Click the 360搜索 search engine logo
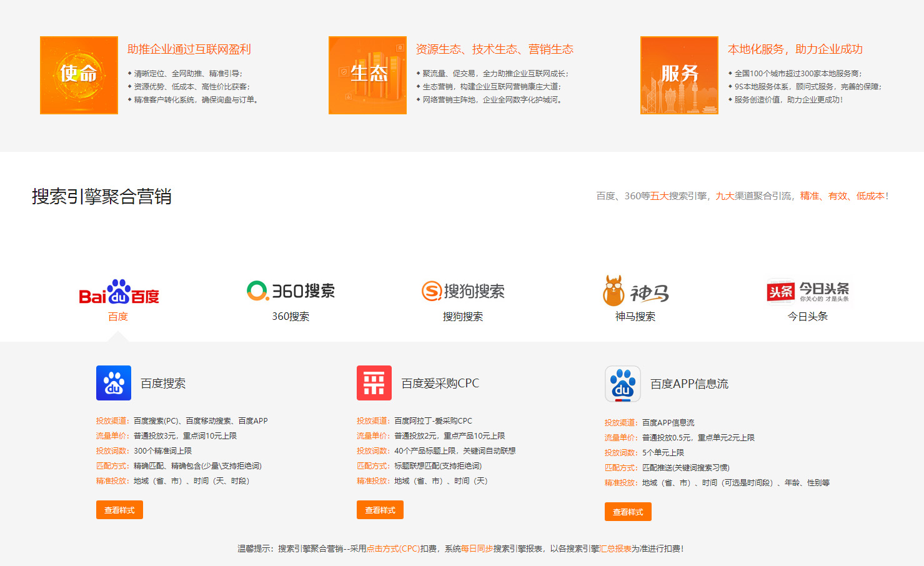 [291, 290]
